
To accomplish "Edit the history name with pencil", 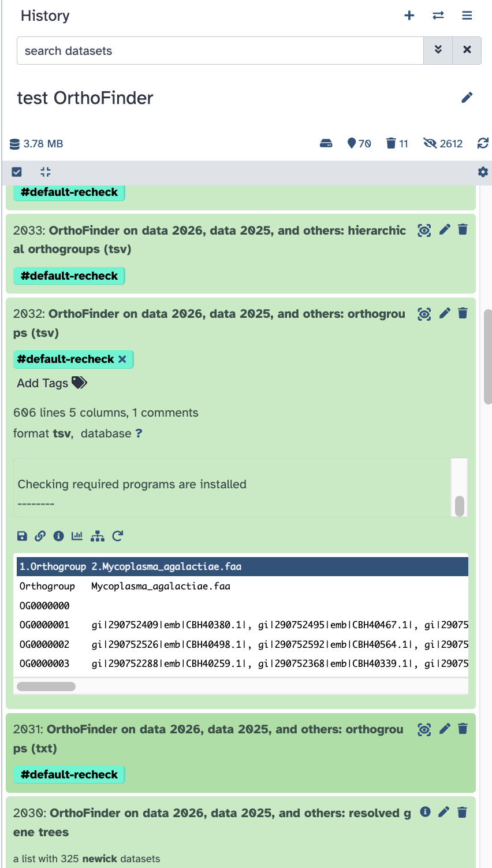I will (467, 97).
